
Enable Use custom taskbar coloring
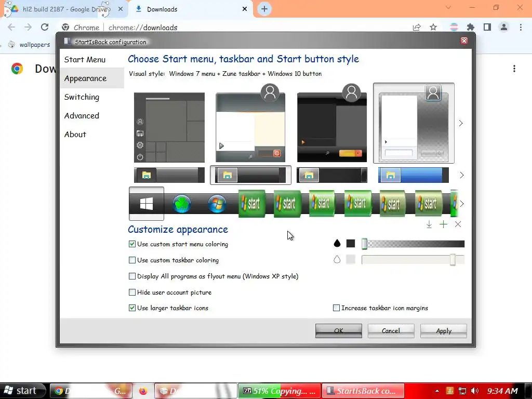point(132,260)
